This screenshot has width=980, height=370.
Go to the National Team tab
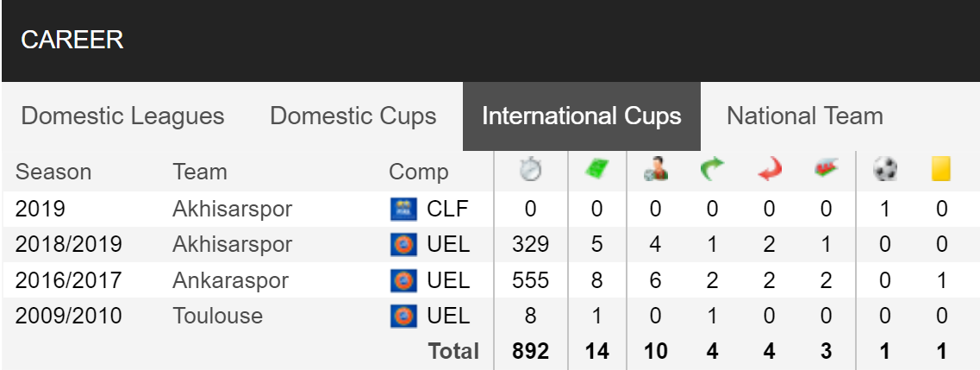pos(804,116)
